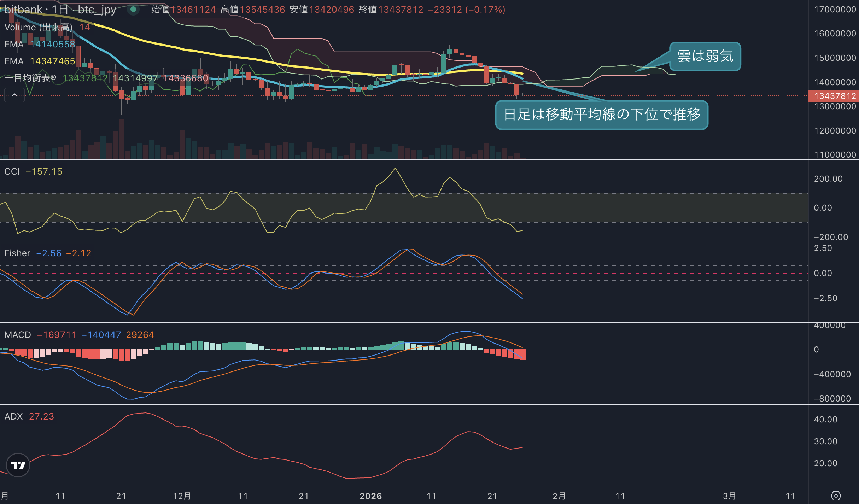Select the Fisher indicator label
The image size is (859, 504).
17,253
